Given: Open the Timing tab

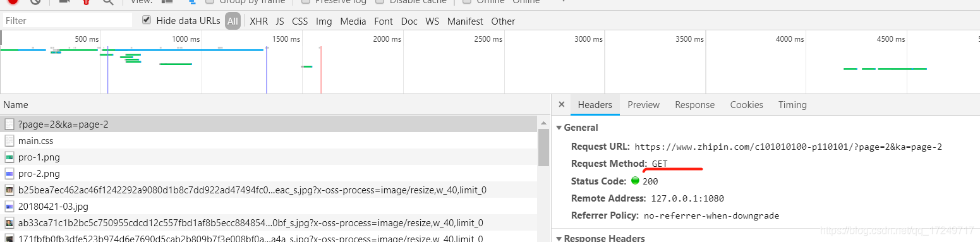Looking at the screenshot, I should [792, 105].
